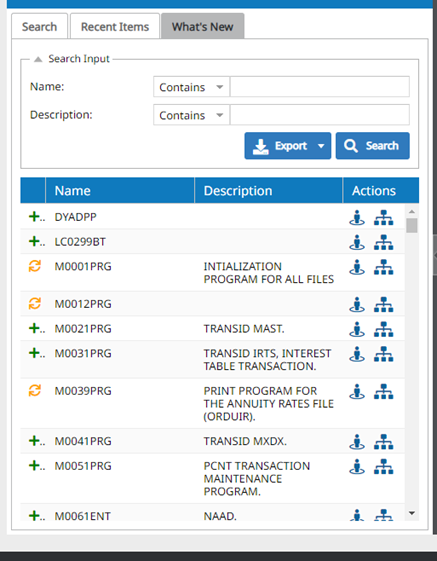This screenshot has width=437, height=561.
Task: Open hierarchy diagram icon for M0051PRG
Action: pos(384,467)
